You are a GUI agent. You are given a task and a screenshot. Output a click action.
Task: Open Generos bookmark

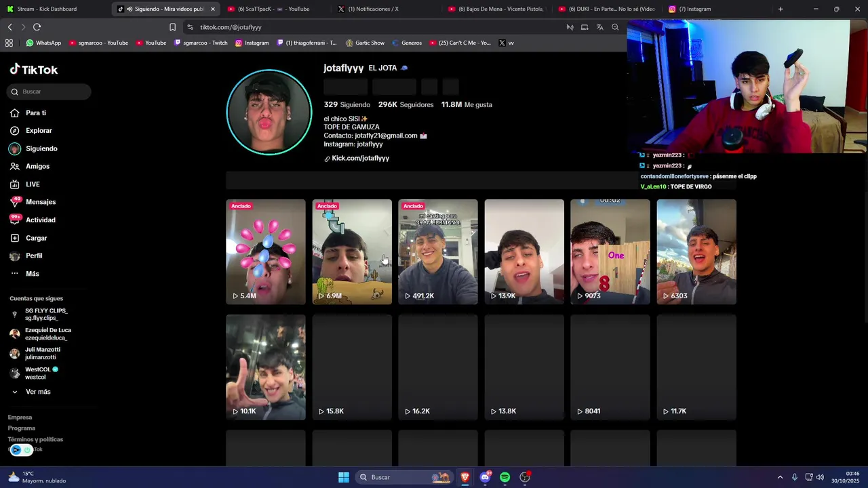406,43
